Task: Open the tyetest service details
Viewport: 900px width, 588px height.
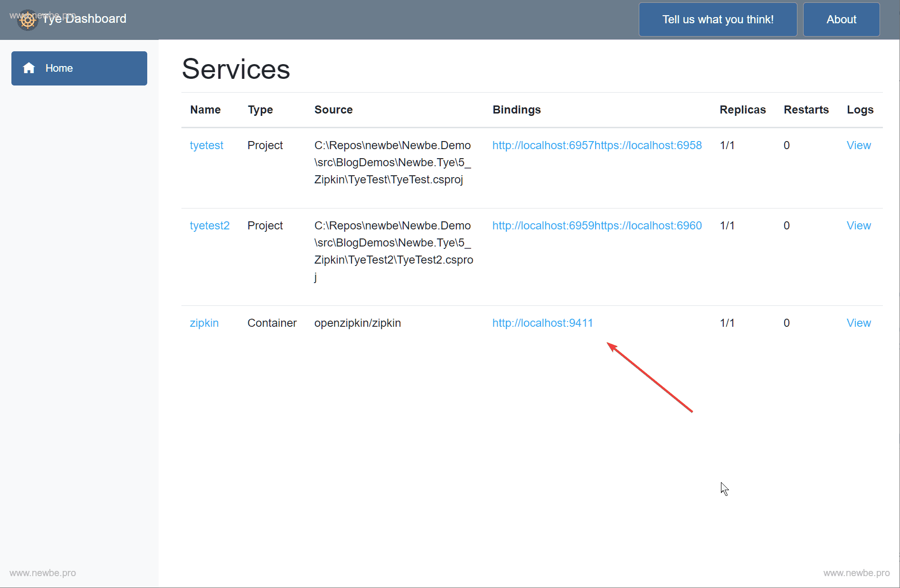Action: click(x=206, y=145)
